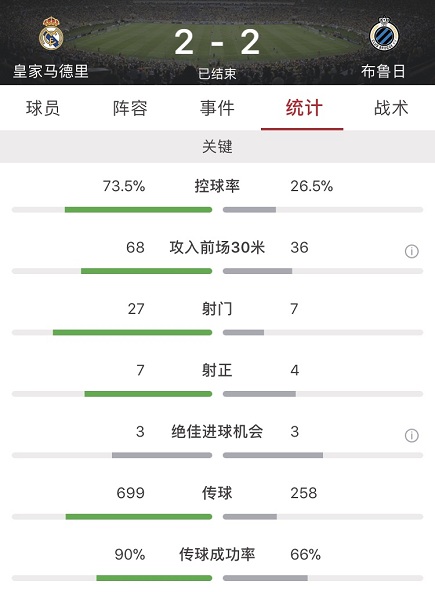The height and width of the screenshot is (592, 435).
Task: Tap the 射正 label
Action: [217, 370]
